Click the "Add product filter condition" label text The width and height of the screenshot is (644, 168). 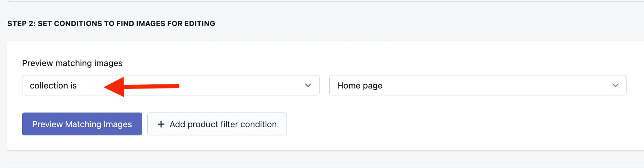(x=223, y=124)
